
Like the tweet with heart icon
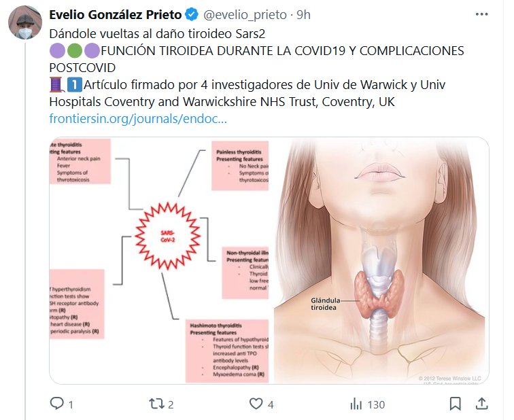pyautogui.click(x=256, y=404)
